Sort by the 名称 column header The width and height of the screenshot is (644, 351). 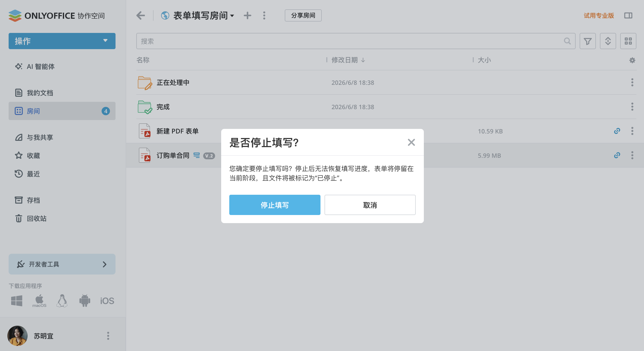point(143,60)
